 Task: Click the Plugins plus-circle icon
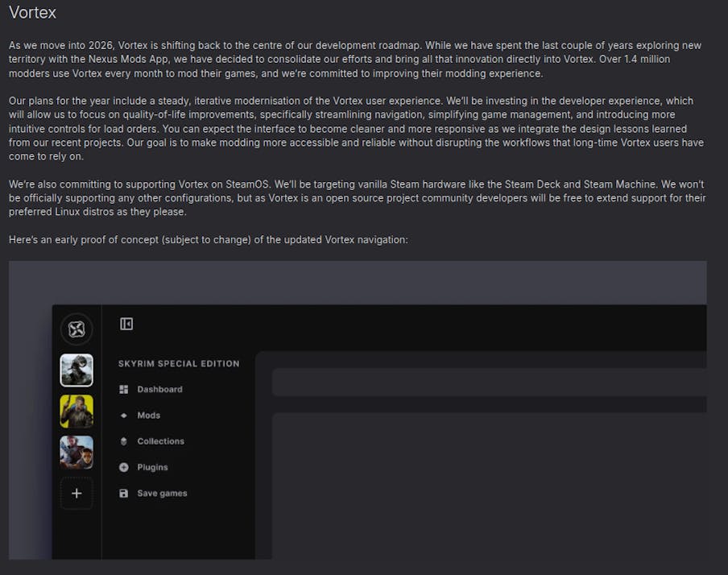124,467
